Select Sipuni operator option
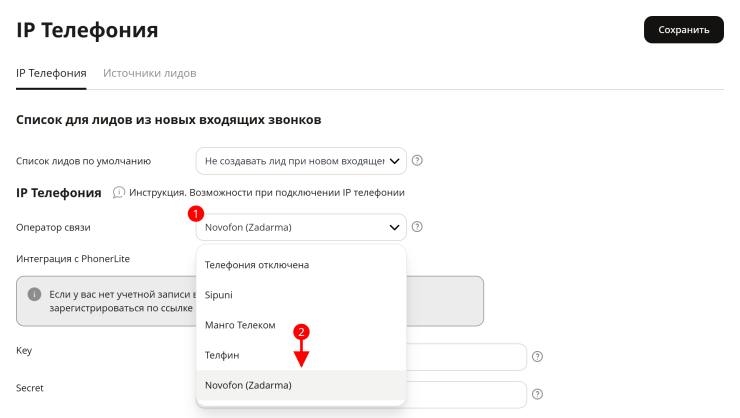This screenshot has height=418, width=740. (x=301, y=295)
